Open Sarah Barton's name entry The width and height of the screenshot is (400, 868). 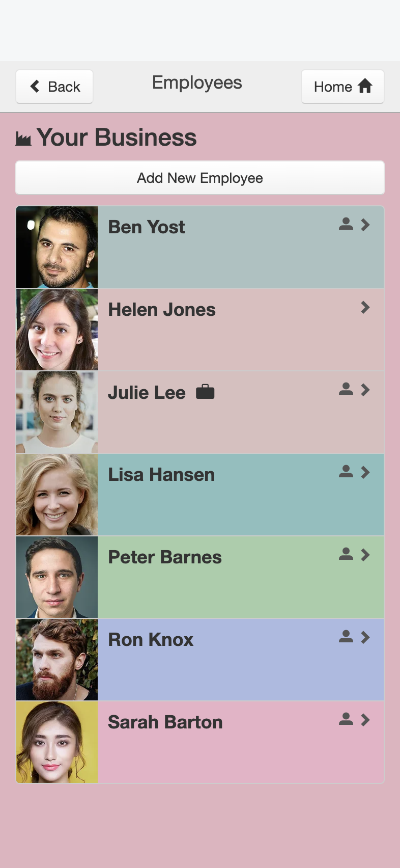point(165,722)
